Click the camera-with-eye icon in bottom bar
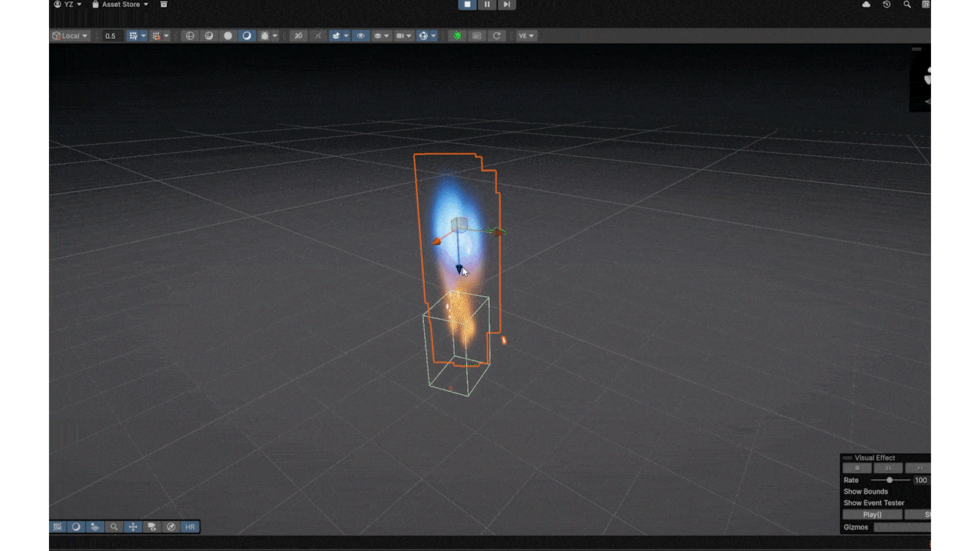Image resolution: width=980 pixels, height=551 pixels. coord(152,527)
